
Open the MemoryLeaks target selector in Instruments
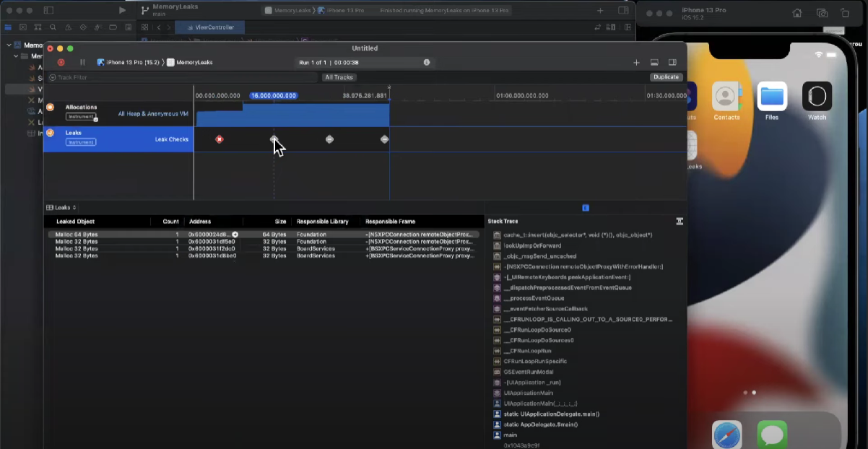pos(189,63)
